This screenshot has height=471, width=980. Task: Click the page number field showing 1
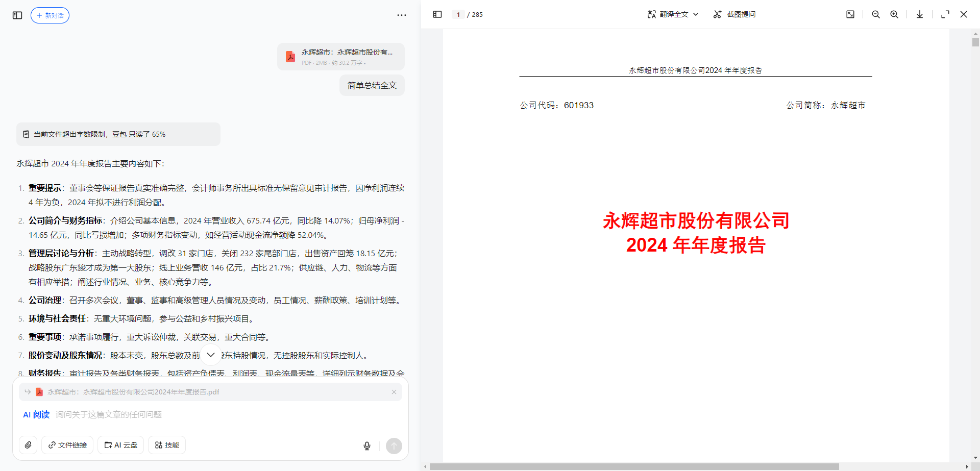(x=458, y=14)
